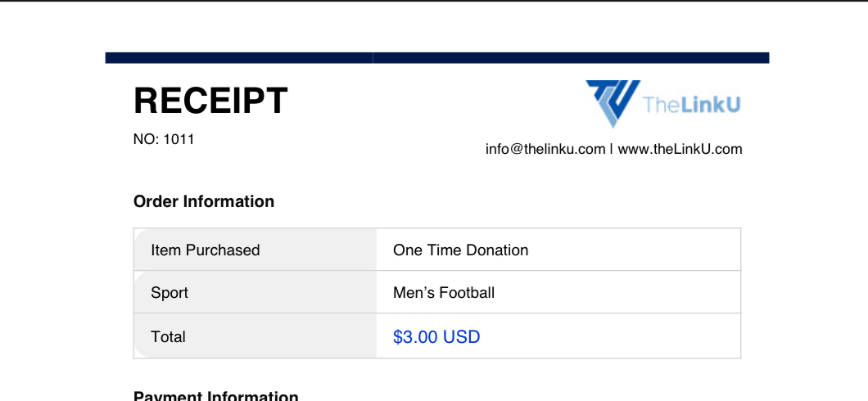Image resolution: width=868 pixels, height=401 pixels.
Task: Click the shorter left segment of navy bar
Action: (x=239, y=58)
